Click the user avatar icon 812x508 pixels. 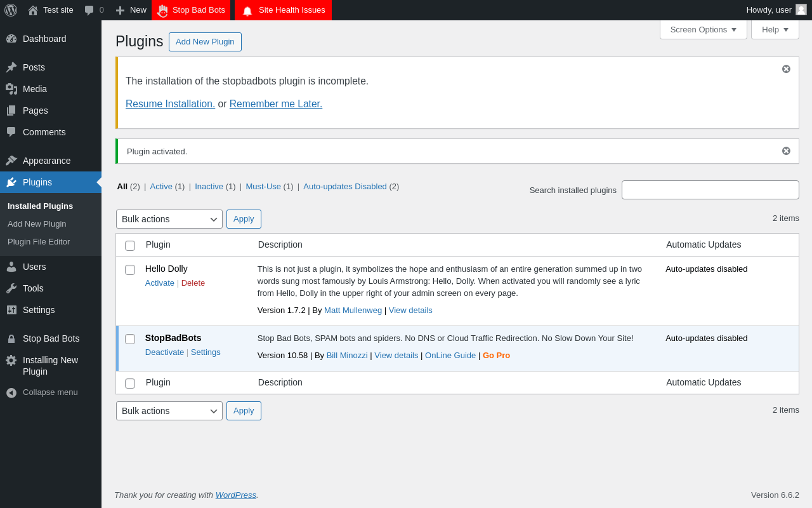click(801, 10)
